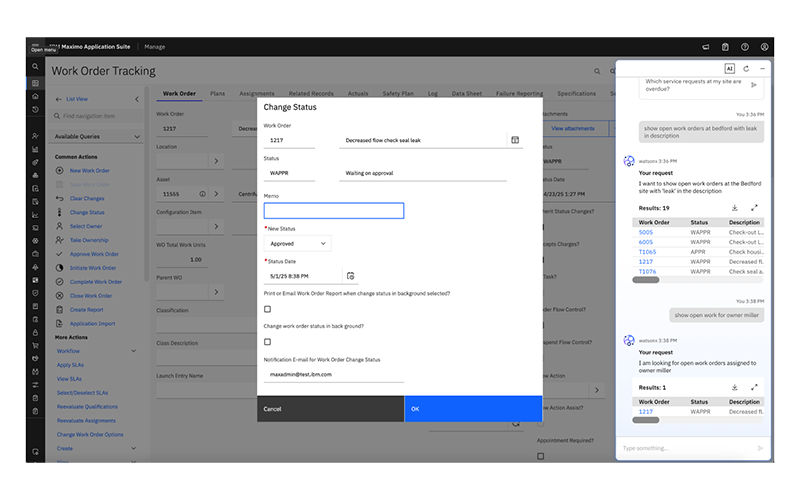Click the search icon in left sidebar
Screen dimensions: 800x500
click(x=36, y=67)
